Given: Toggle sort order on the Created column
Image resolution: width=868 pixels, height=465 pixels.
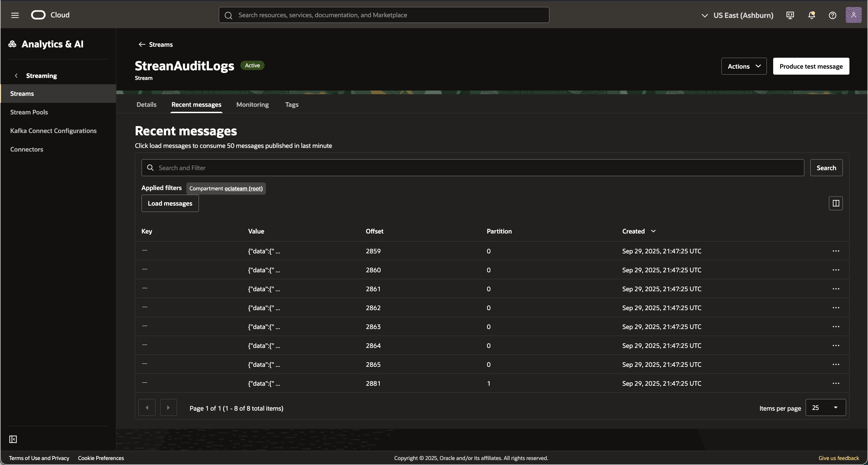Looking at the screenshot, I should pos(653,231).
